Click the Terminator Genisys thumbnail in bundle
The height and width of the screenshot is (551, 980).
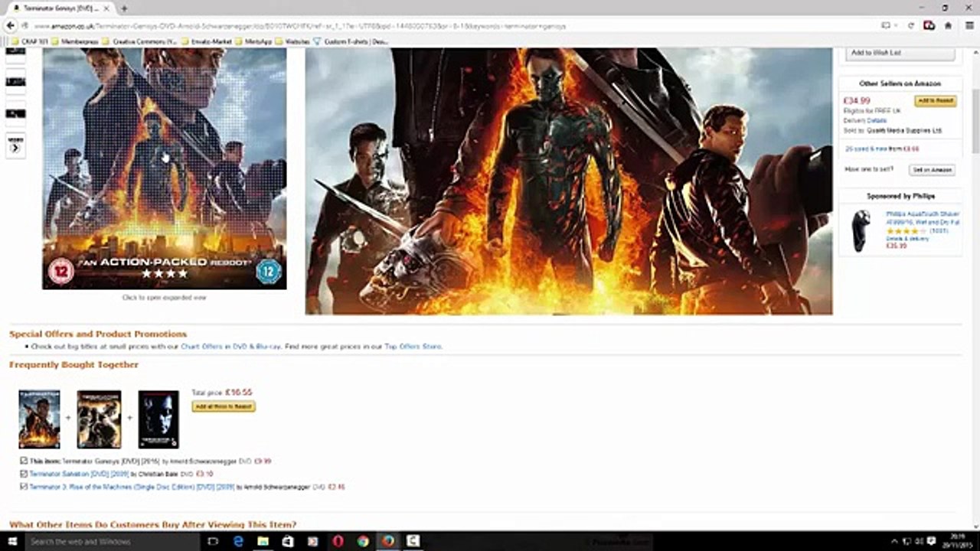(x=39, y=419)
